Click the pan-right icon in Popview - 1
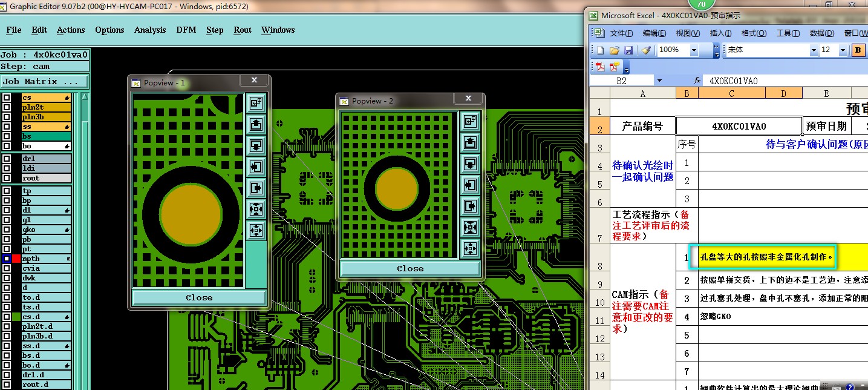The width and height of the screenshot is (868, 390). pos(256,187)
